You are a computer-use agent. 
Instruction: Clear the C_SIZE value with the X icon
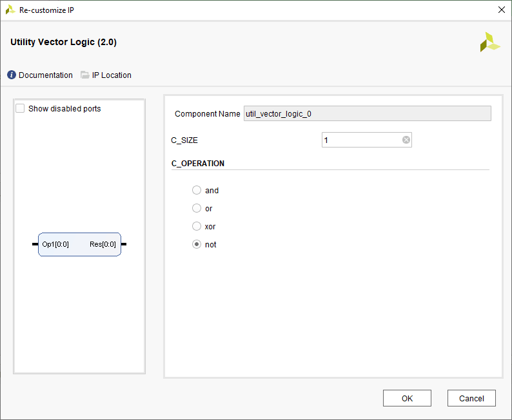(x=406, y=140)
